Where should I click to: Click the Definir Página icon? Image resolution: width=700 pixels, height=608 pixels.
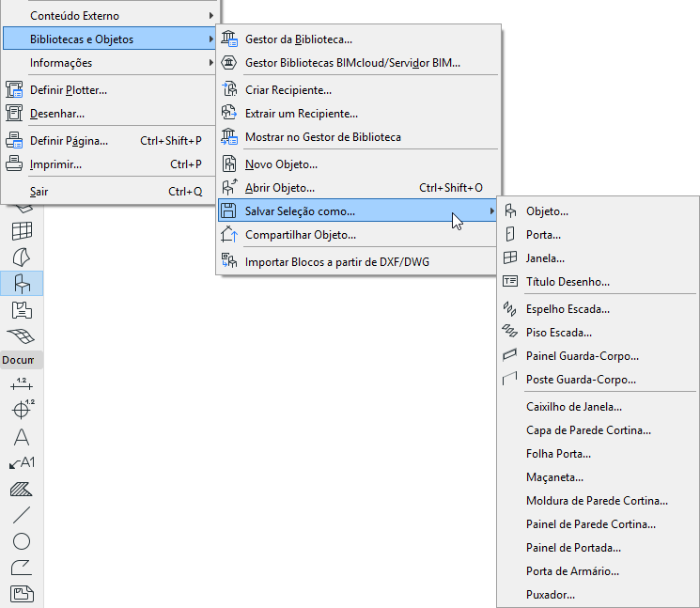pyautogui.click(x=14, y=140)
